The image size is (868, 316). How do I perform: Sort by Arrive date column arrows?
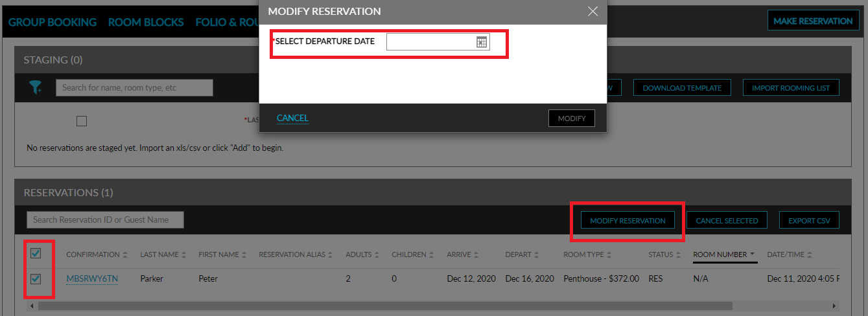476,255
